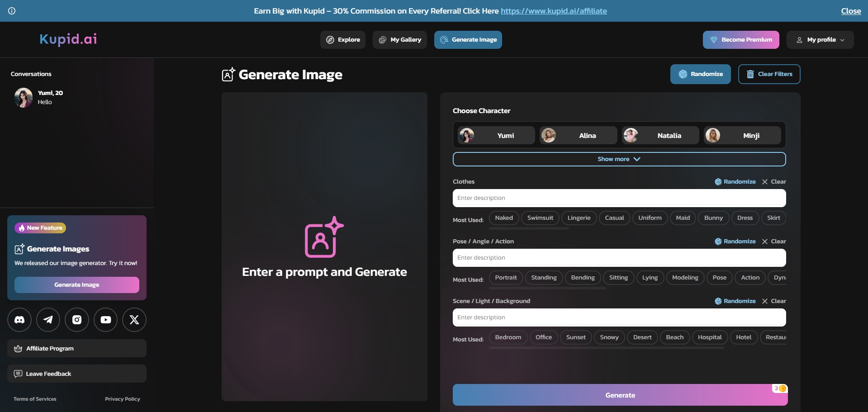Open the X (Twitter) social icon
Image resolution: width=868 pixels, height=412 pixels.
coord(134,320)
